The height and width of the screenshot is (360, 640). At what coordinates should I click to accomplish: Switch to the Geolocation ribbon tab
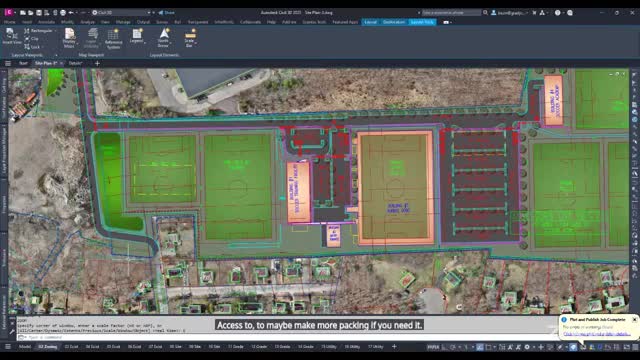(x=394, y=22)
